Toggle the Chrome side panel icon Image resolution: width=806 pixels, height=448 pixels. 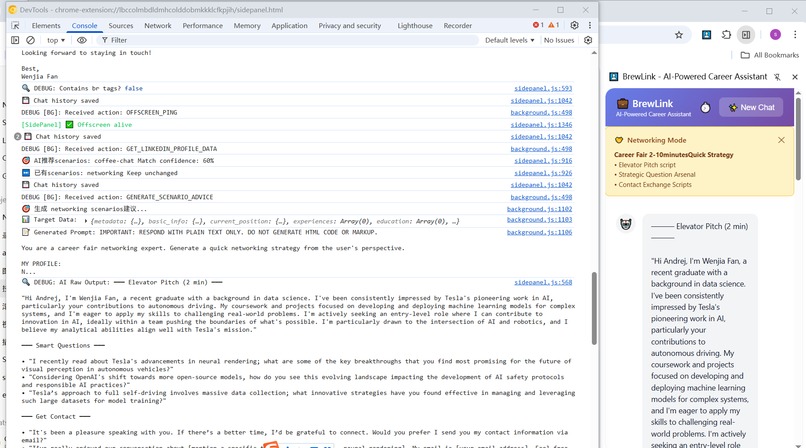coord(746,35)
